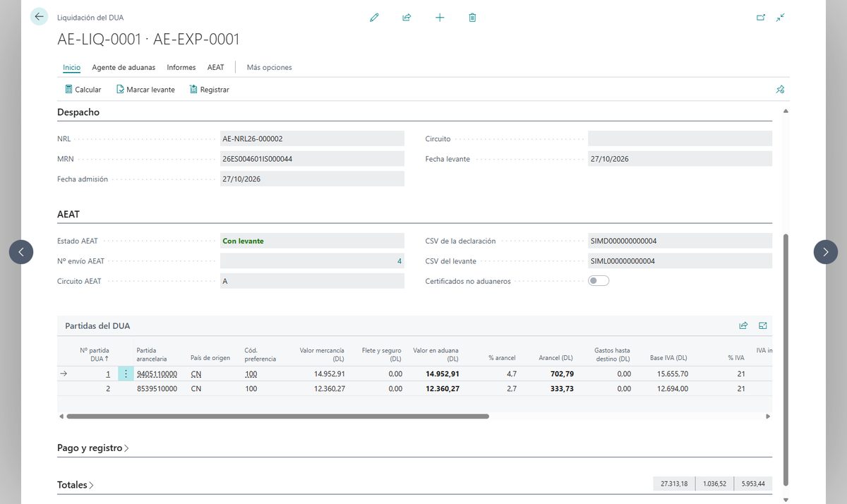This screenshot has width=847, height=504.
Task: Click % arancel value 4,7
Action: click(x=512, y=374)
